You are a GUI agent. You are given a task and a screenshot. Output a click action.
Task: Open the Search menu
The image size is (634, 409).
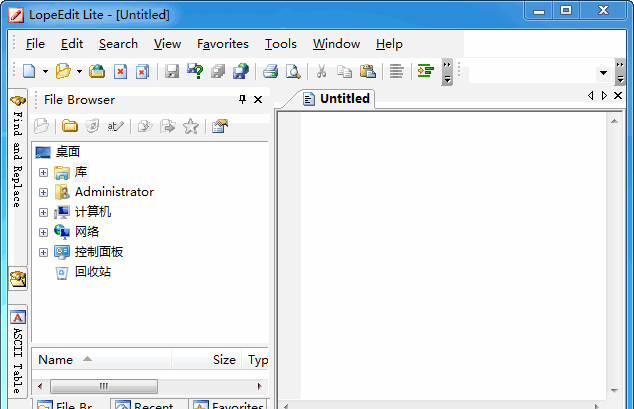coord(118,44)
